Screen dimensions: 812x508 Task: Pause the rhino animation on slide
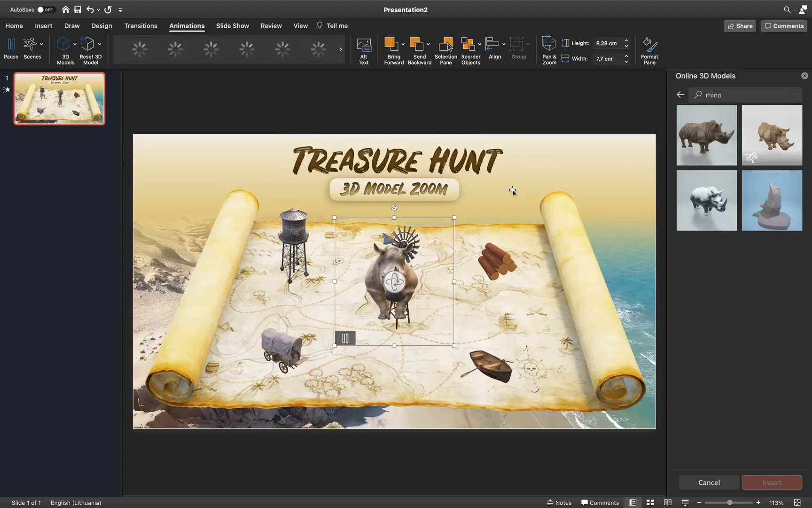pyautogui.click(x=345, y=338)
